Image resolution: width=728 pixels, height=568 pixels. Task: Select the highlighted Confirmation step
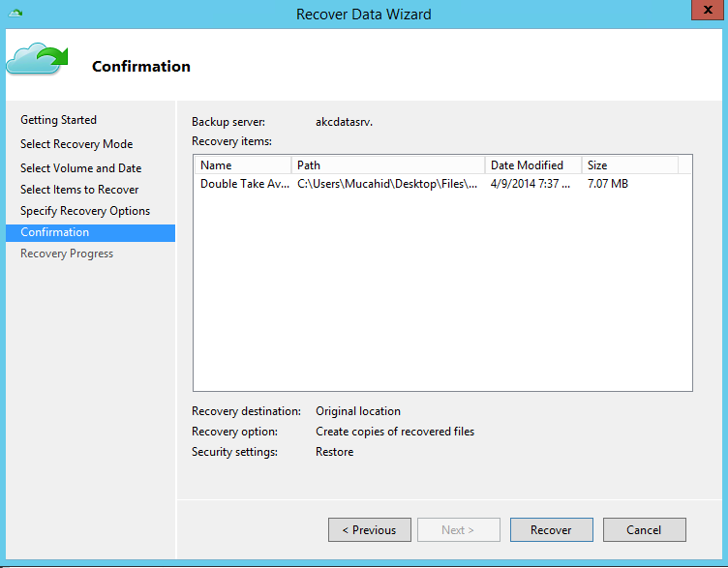point(91,232)
